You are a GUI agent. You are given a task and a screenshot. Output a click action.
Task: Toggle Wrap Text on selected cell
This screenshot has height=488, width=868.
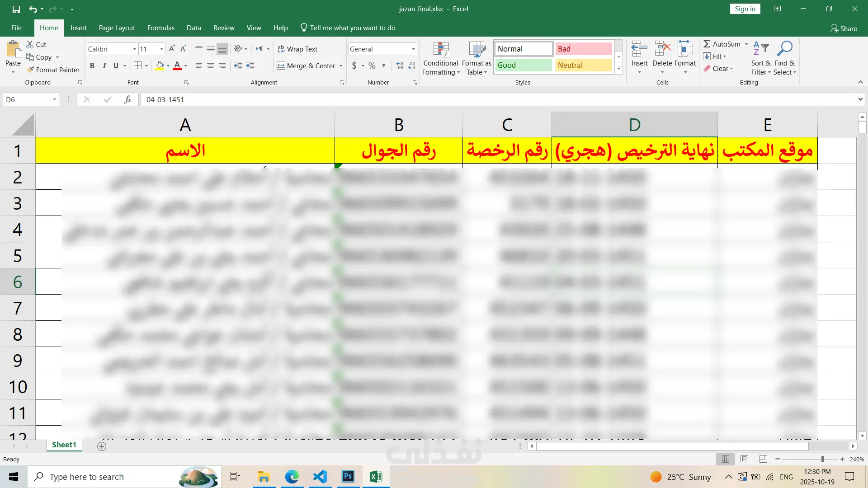tap(297, 49)
